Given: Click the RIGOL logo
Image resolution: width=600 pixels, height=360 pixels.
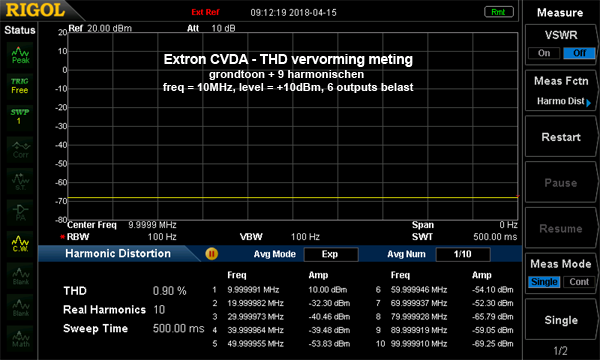Looking at the screenshot, I should point(35,10).
